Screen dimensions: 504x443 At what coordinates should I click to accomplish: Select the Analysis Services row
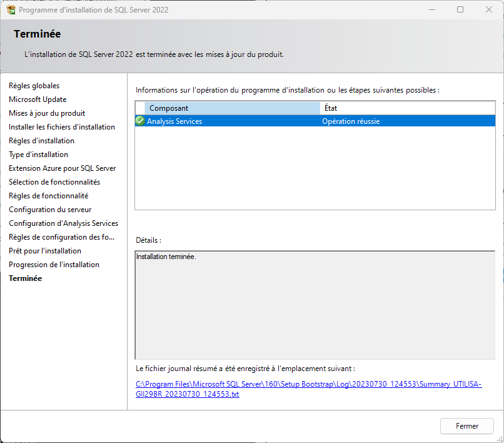(315, 121)
